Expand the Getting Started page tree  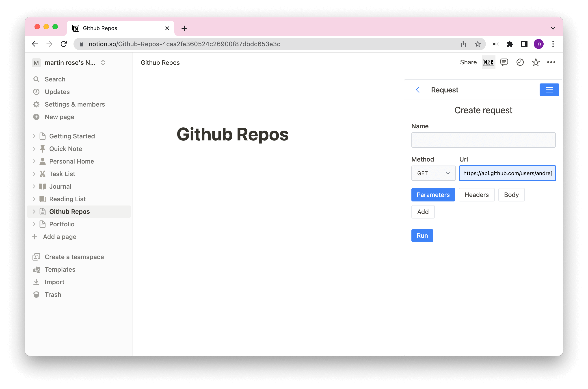[x=34, y=136]
